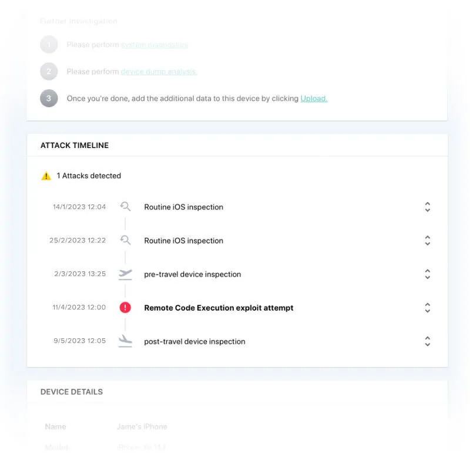Select Remote Code Execution exploit attempt event
The image size is (476, 458).
click(x=219, y=308)
